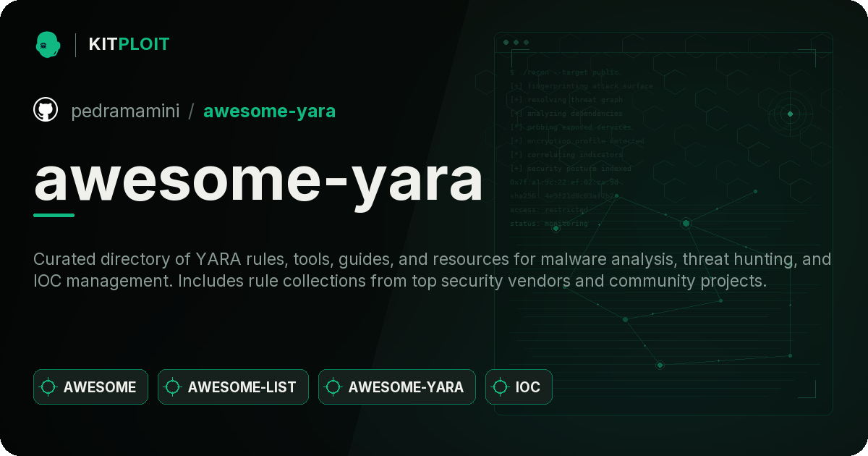Select the AWESOME-LIST tag
Viewport: 868px width, 456px height.
[233, 387]
